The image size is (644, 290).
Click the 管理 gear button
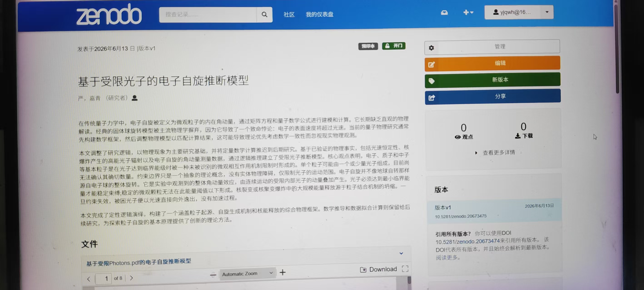(492, 47)
